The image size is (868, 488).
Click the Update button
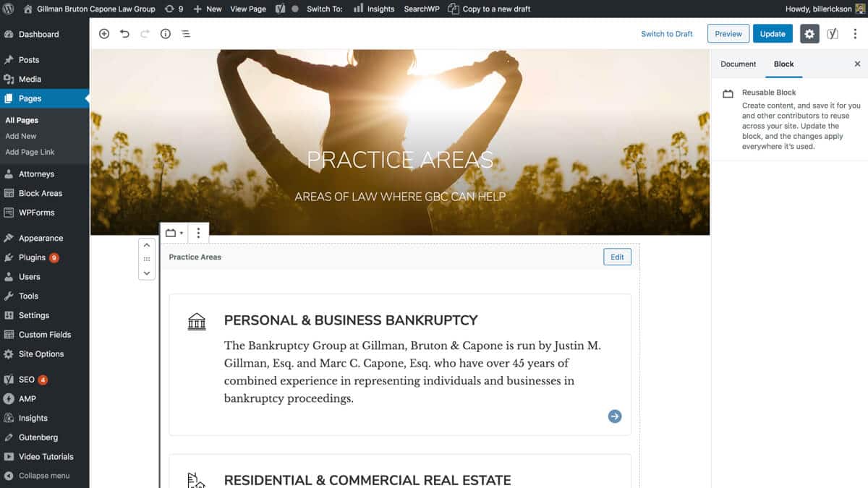point(773,34)
